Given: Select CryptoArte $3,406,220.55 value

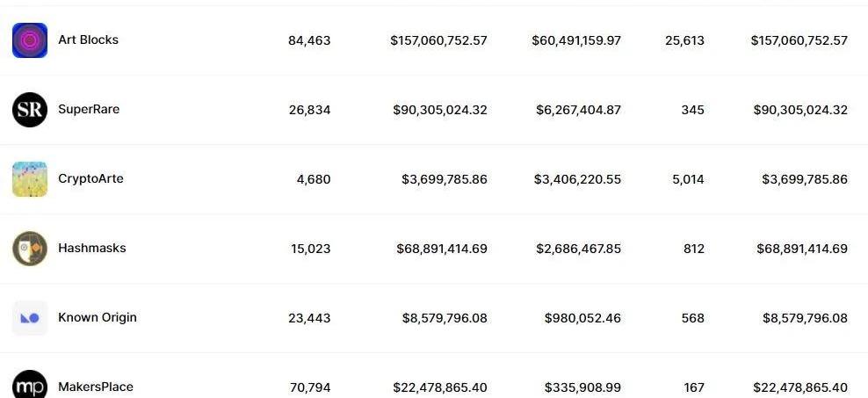Looking at the screenshot, I should click(577, 179).
